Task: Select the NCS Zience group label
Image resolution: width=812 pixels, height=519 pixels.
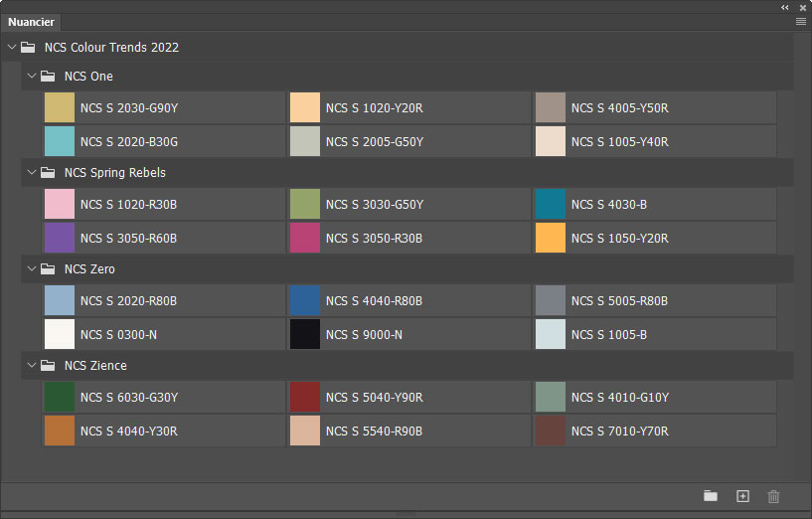Action: click(95, 365)
